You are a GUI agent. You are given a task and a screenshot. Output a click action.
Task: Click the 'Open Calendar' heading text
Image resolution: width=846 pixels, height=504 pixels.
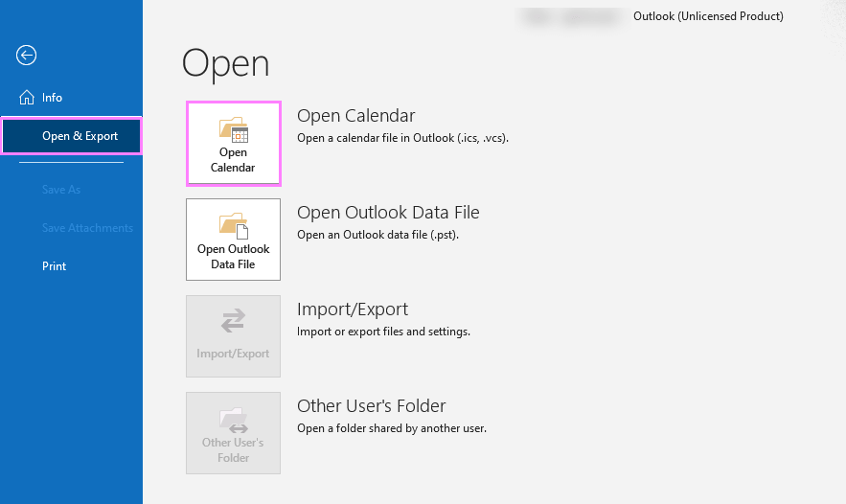[x=356, y=116]
